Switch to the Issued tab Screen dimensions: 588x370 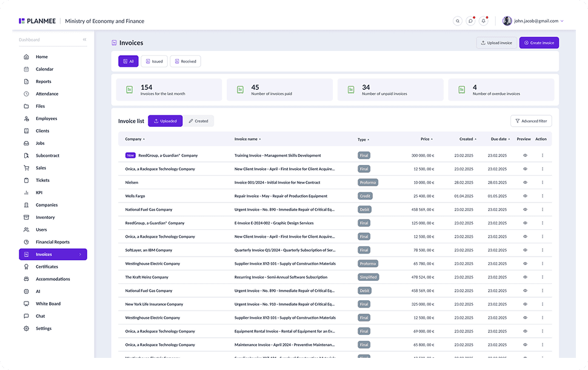point(154,61)
